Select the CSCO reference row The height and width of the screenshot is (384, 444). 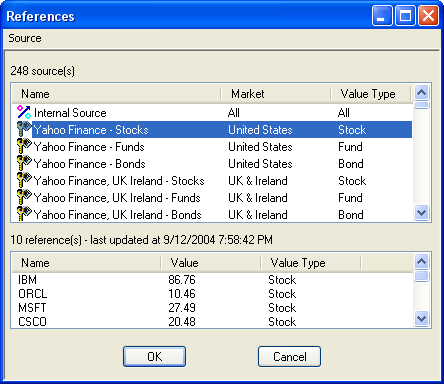coord(212,321)
